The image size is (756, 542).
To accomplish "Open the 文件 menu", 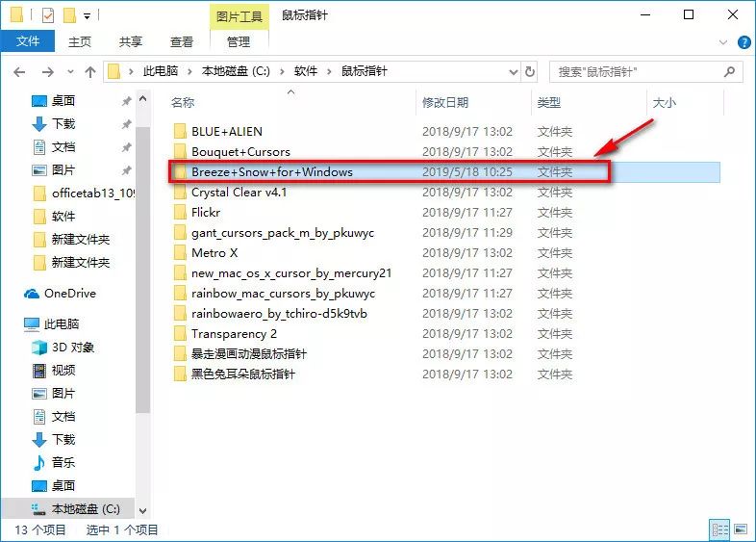I will pyautogui.click(x=28, y=41).
